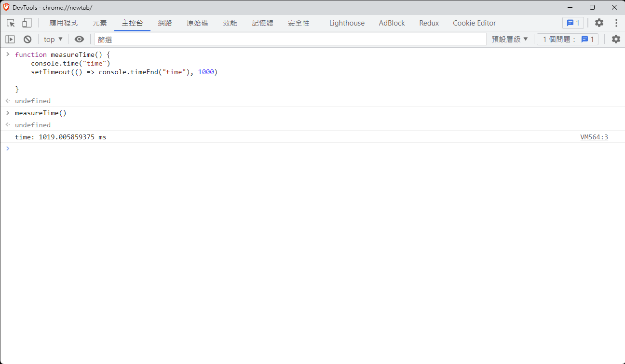This screenshot has width=625, height=364.
Task: Open the top JavaScript context dropdown
Action: [53, 39]
